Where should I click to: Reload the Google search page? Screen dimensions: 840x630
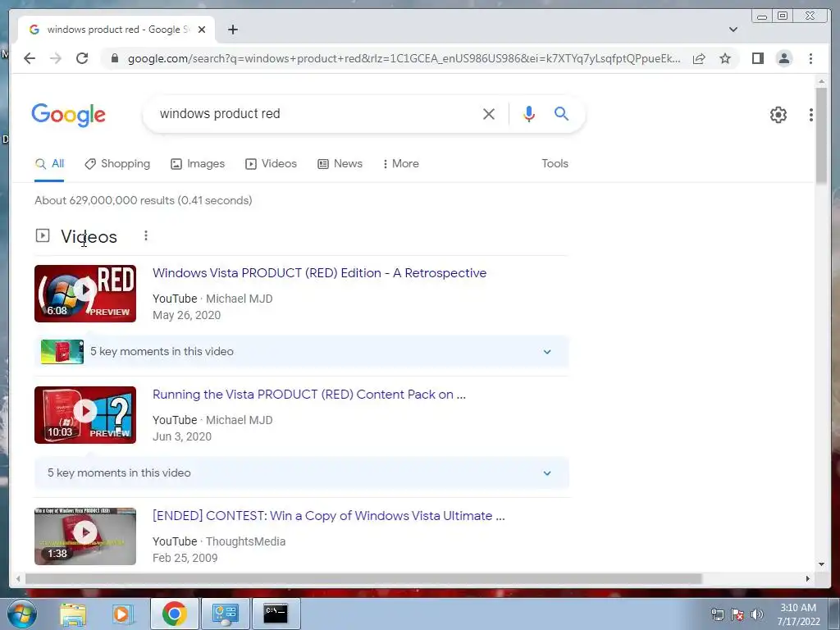click(82, 58)
